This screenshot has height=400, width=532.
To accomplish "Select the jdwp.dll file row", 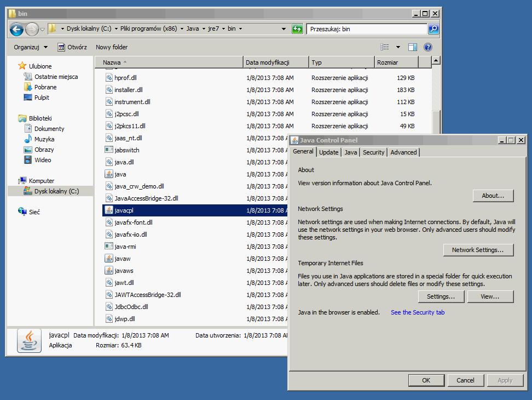I will click(195, 319).
